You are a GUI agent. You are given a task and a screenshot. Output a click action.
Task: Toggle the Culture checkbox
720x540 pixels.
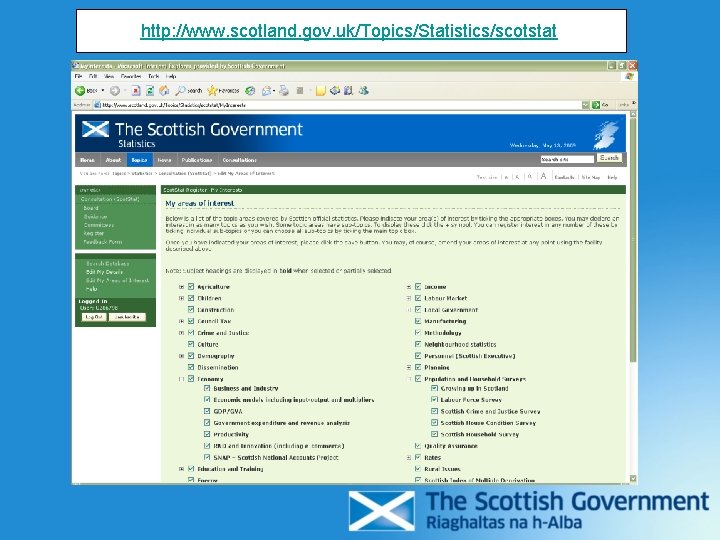click(x=191, y=344)
